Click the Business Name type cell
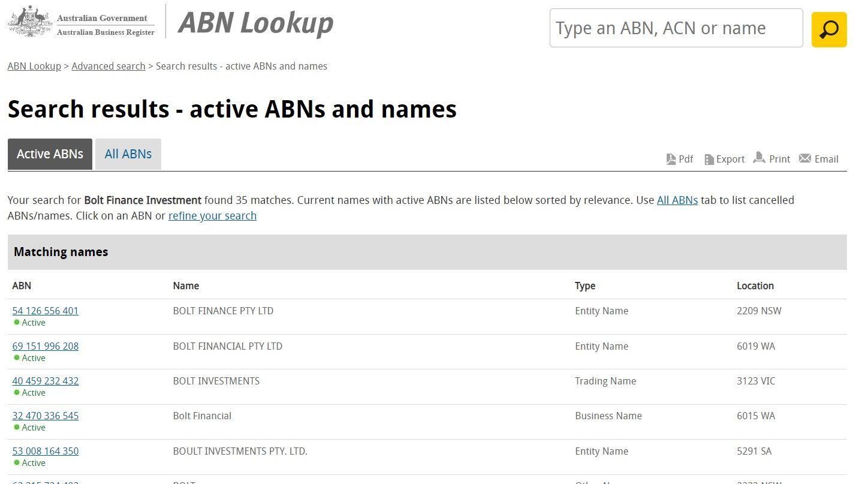Viewport: 868px width, 484px height. (608, 416)
